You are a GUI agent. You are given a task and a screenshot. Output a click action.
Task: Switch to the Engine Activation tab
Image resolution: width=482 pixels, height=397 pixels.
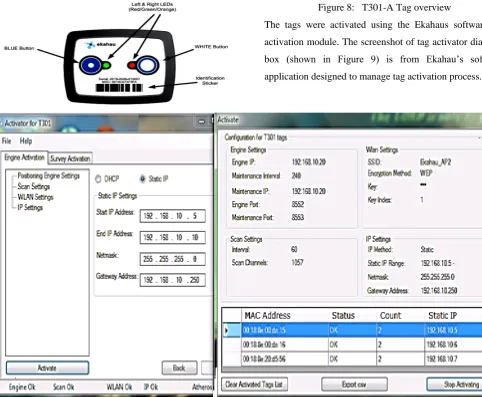24,157
